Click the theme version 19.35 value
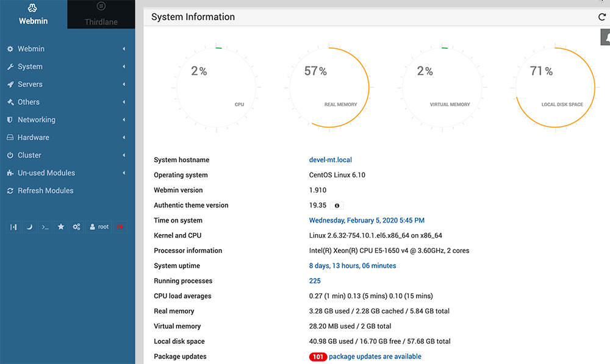The width and height of the screenshot is (610, 364). (317, 205)
